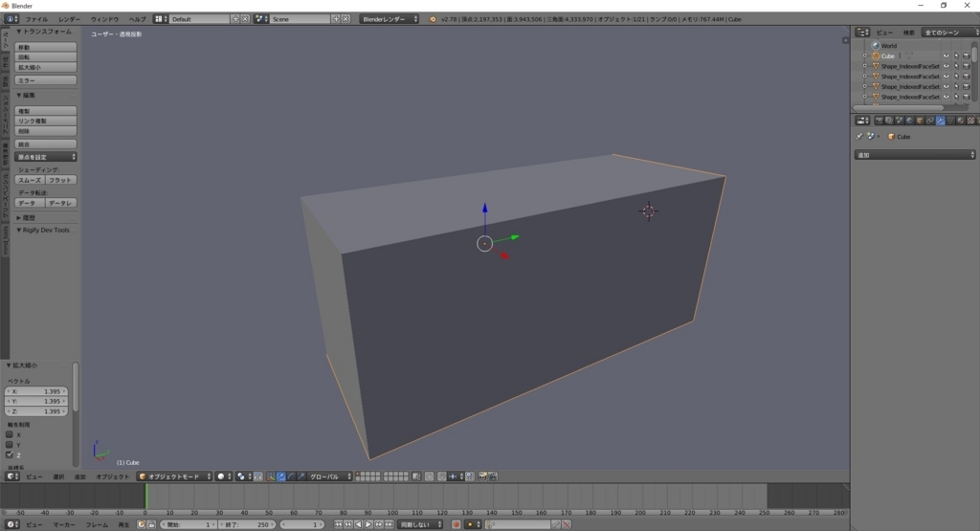Play animation forward in timeline
Image resolution: width=980 pixels, height=531 pixels.
[368, 524]
